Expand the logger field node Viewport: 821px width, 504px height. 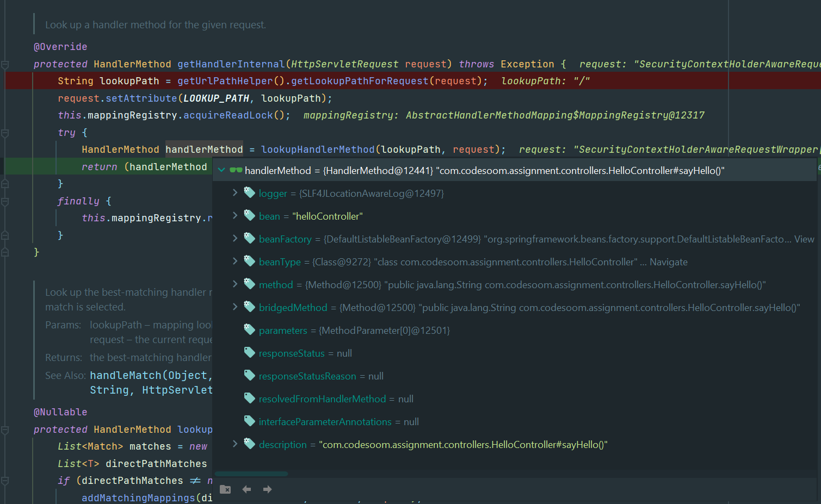[235, 192]
